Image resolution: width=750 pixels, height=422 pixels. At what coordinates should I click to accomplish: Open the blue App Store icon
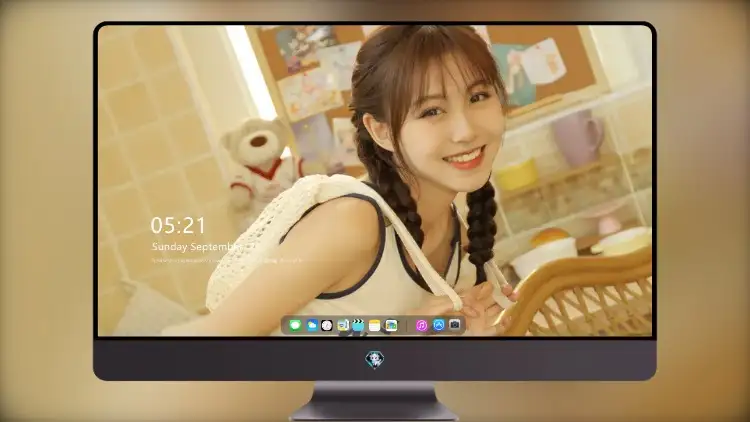[438, 325]
